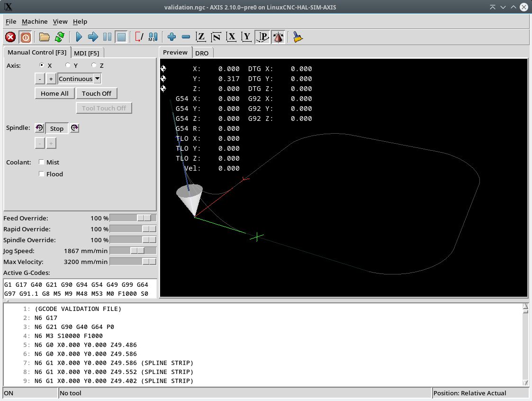Viewport: 532px width, 401px height.
Task: Click the Tool Touch Off button
Action: [104, 108]
